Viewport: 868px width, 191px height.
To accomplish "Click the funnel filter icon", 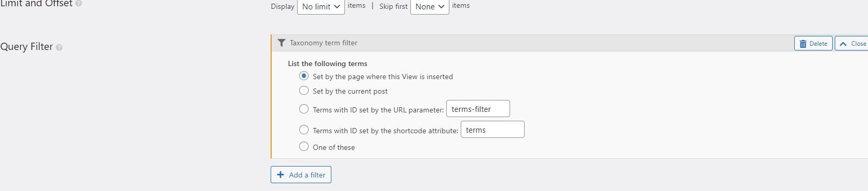I will (282, 43).
